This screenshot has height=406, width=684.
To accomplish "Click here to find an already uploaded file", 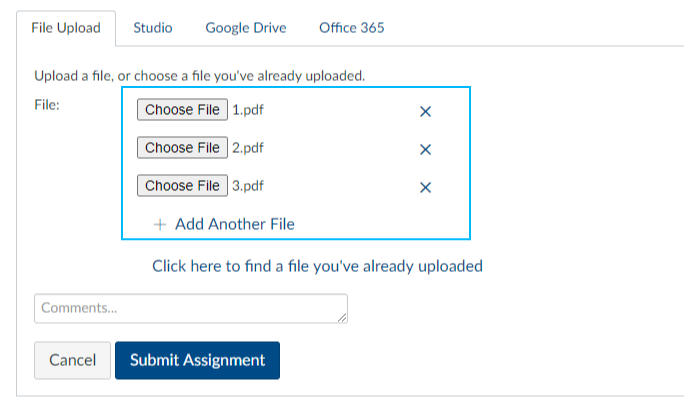I will click(317, 266).
